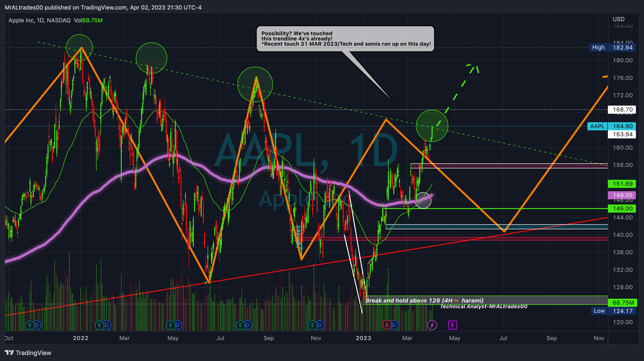Click the 'Technical Analyst-MrALtrades00' text label
The height and width of the screenshot is (361, 644).
tap(483, 307)
